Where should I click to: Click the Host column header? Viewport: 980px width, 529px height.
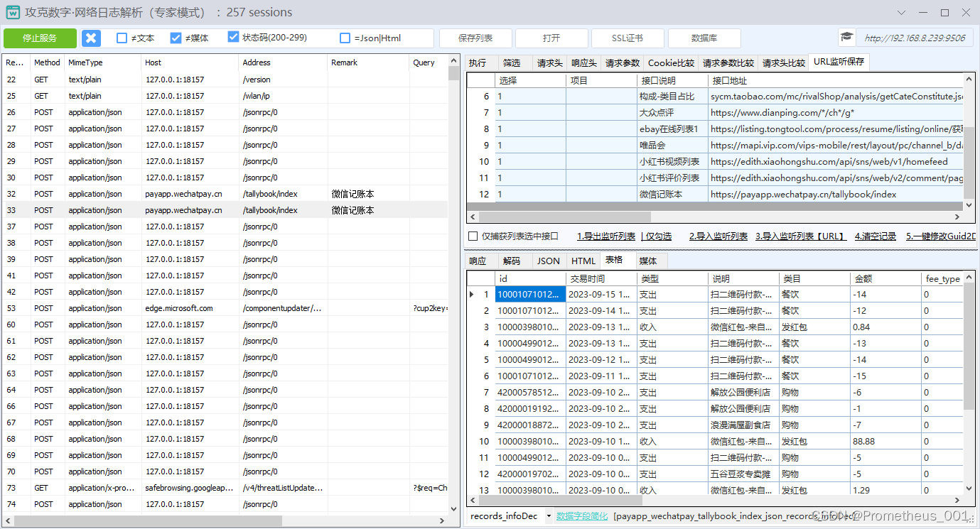point(190,62)
